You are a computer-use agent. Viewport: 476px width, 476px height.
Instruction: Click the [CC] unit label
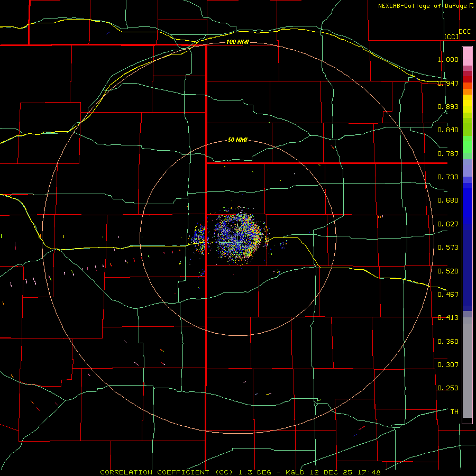(x=452, y=36)
